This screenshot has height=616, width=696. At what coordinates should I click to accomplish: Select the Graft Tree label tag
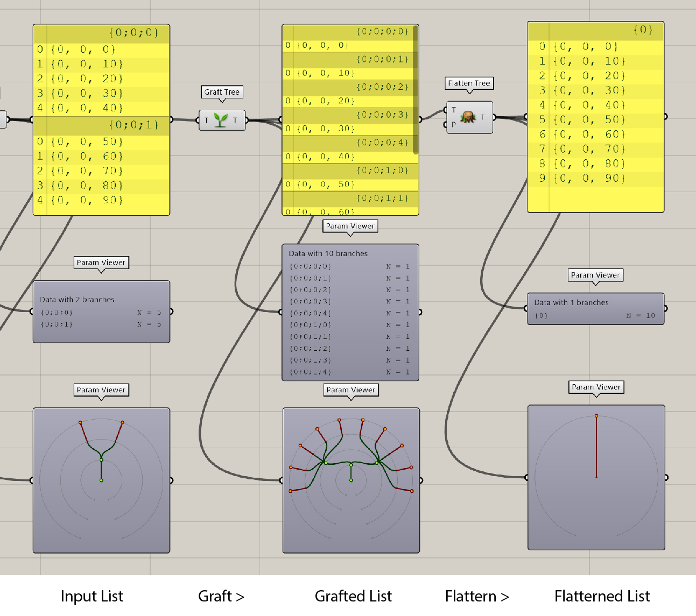coord(222,92)
